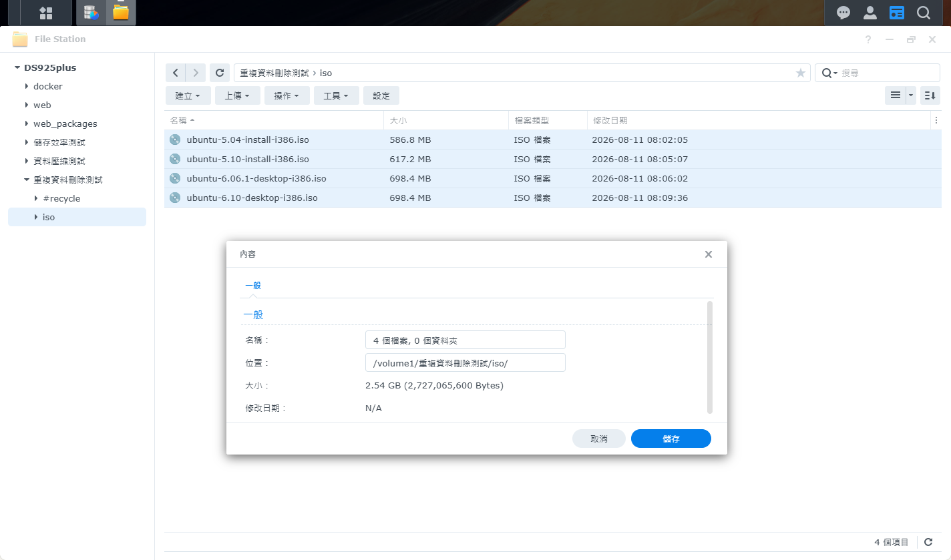Collapse the 重複資料刪除測試 folder arrow
Viewport: 951px width, 560px height.
[27, 180]
